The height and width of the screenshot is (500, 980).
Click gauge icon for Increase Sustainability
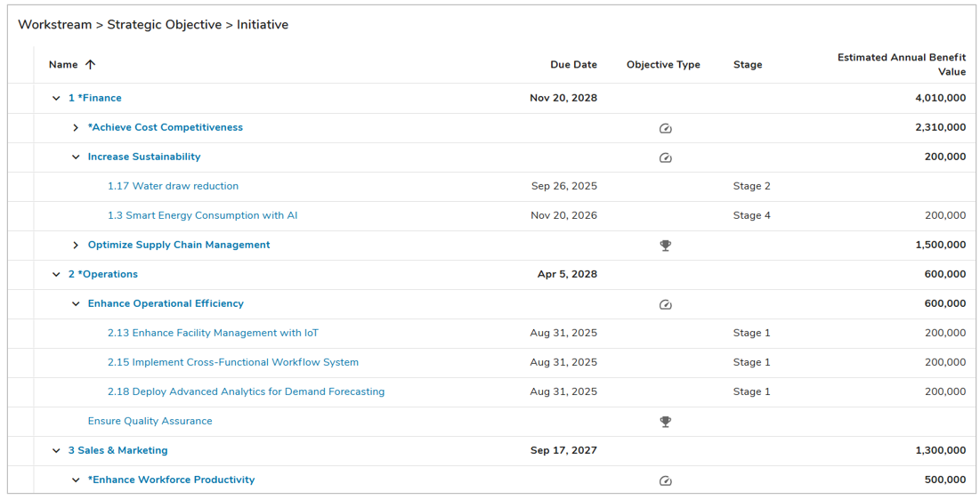[665, 157]
